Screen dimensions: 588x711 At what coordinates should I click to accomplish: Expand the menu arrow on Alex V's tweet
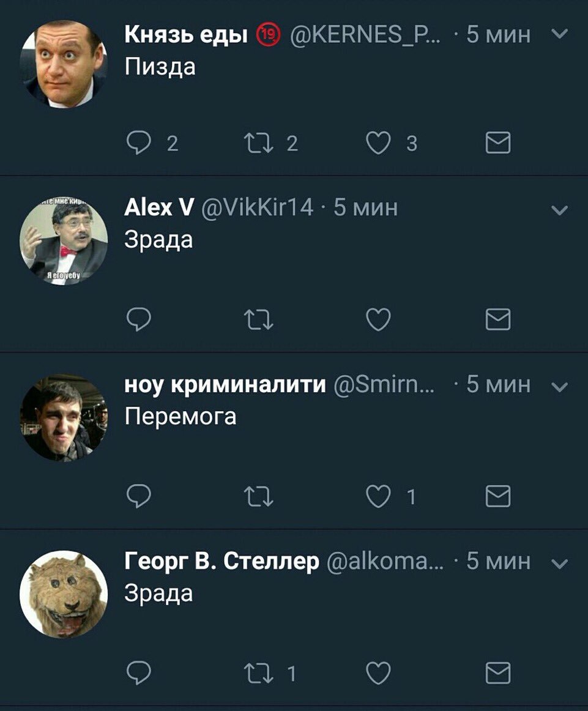560,210
